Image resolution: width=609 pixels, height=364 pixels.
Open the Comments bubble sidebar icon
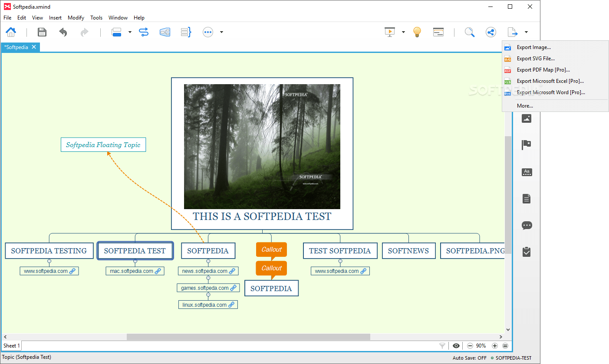click(527, 225)
